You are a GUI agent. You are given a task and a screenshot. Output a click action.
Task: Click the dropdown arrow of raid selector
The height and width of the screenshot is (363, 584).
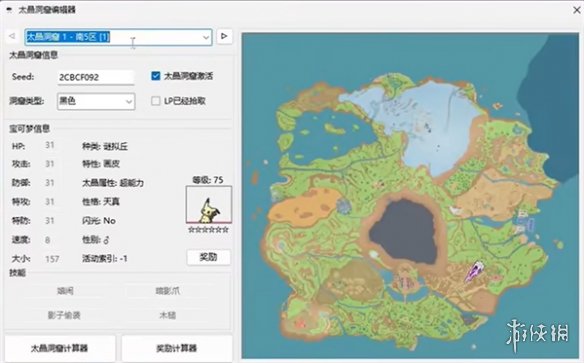coord(206,37)
